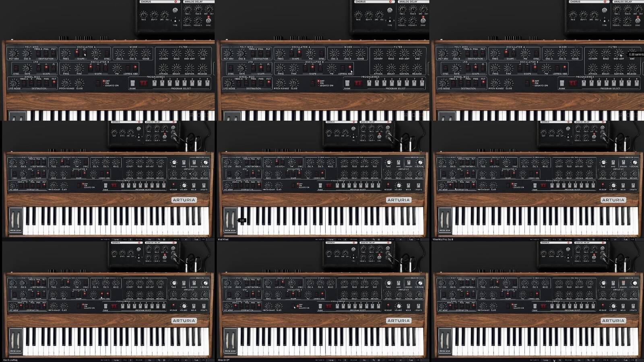644x362 pixels.
Task: Toggle A-440 switch in center frame
Action: point(398,162)
